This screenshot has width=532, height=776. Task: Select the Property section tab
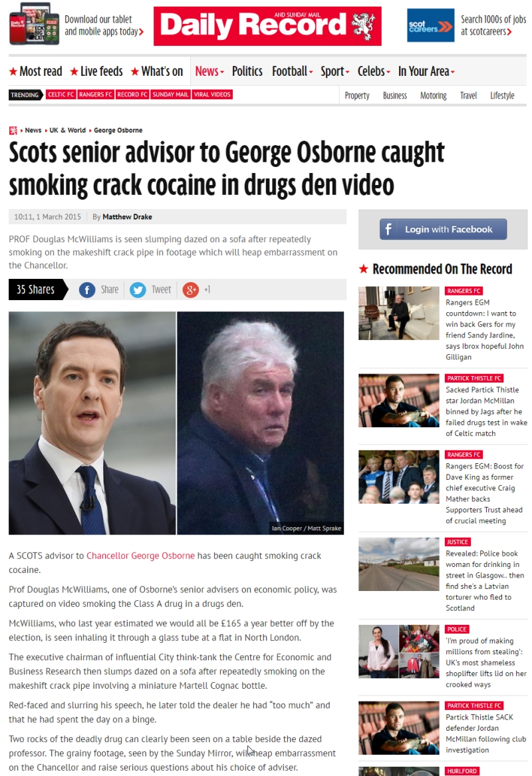357,96
